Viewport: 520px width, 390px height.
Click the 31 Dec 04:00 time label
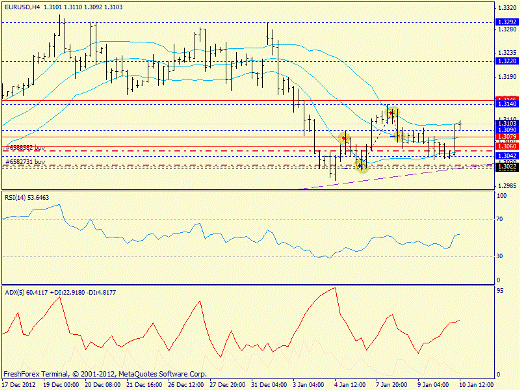tap(269, 385)
